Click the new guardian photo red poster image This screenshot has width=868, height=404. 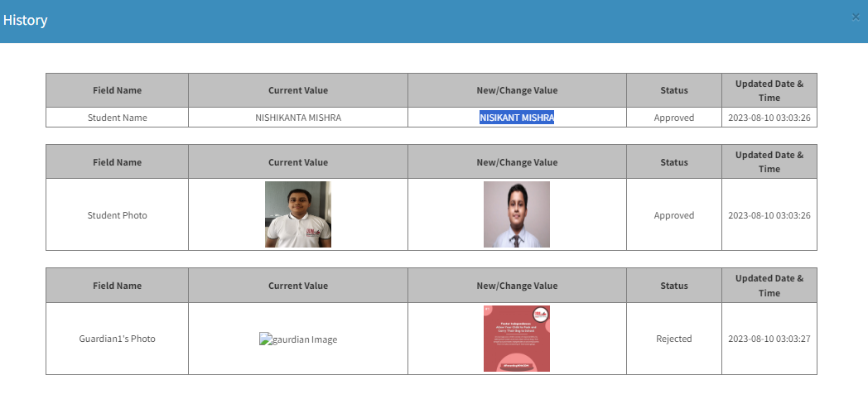point(517,339)
